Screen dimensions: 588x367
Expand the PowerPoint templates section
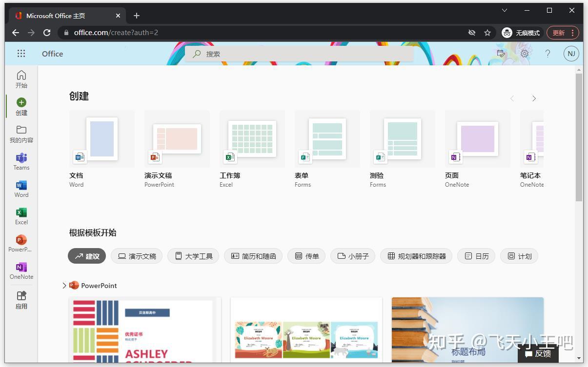coord(64,286)
